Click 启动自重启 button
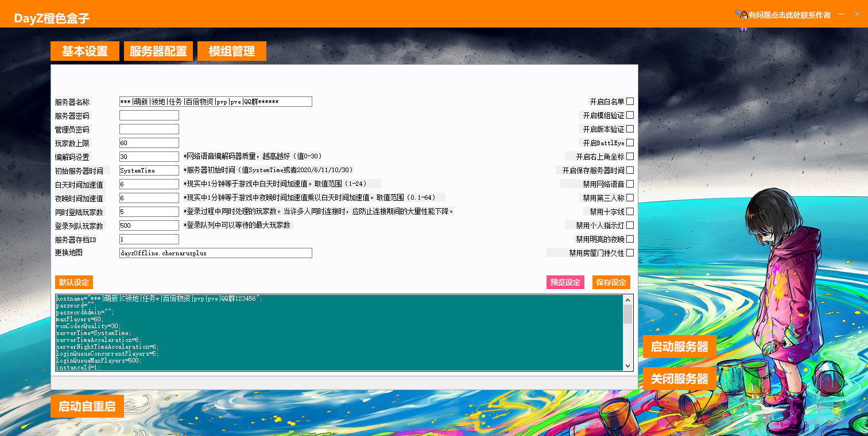The image size is (868, 436). [87, 407]
